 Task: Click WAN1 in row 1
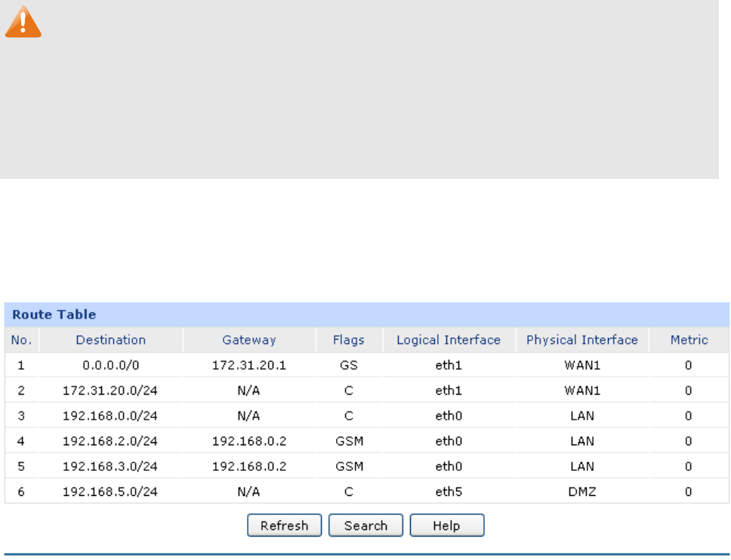[582, 365]
